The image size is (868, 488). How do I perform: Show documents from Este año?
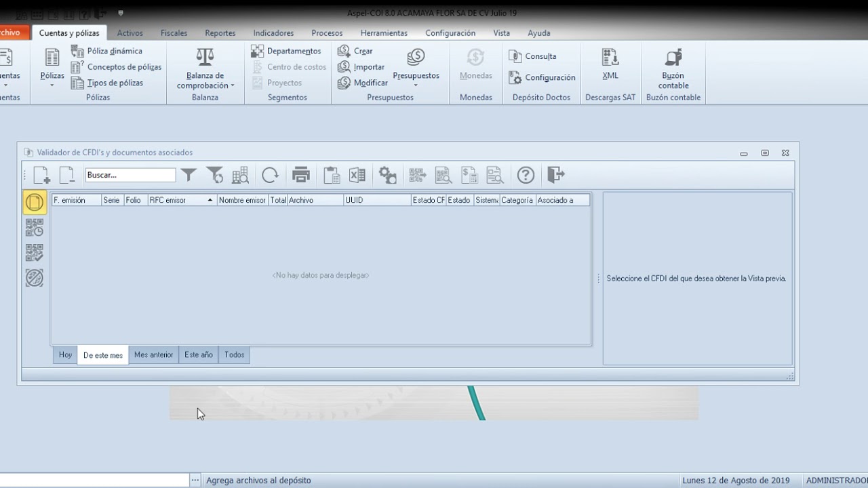pyautogui.click(x=199, y=354)
